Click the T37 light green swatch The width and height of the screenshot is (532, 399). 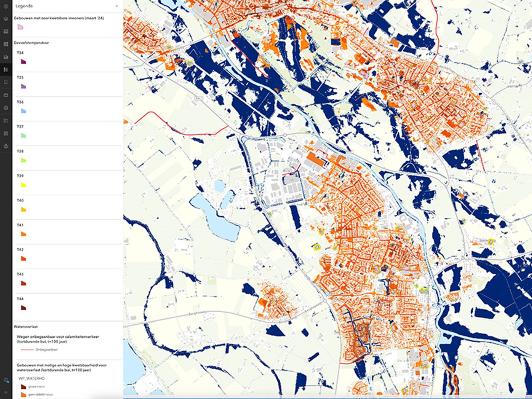[23, 136]
